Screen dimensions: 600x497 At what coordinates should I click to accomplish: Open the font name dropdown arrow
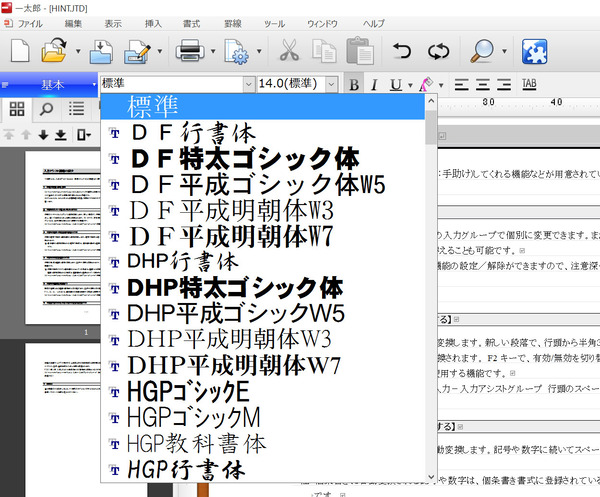tap(248, 84)
